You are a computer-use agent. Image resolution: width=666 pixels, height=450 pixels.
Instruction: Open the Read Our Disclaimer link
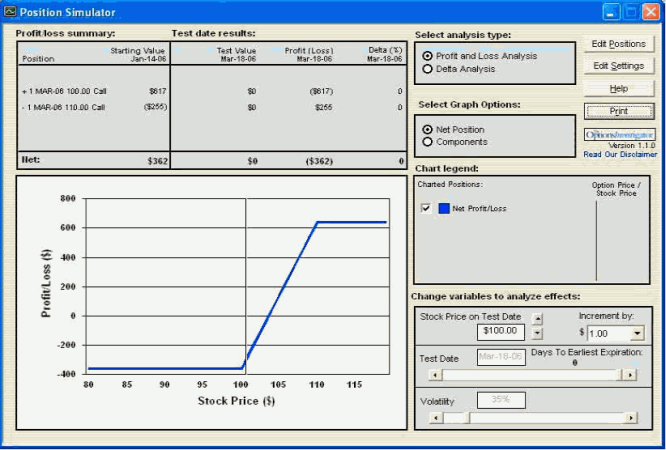click(620, 154)
